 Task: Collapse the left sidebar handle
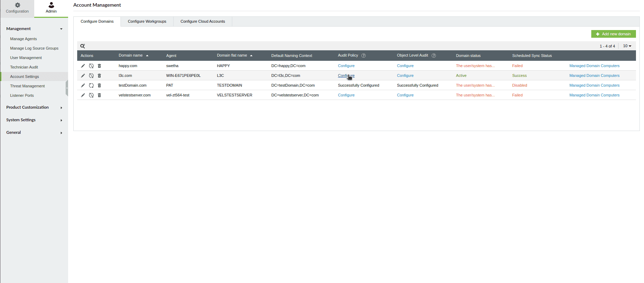click(x=67, y=88)
